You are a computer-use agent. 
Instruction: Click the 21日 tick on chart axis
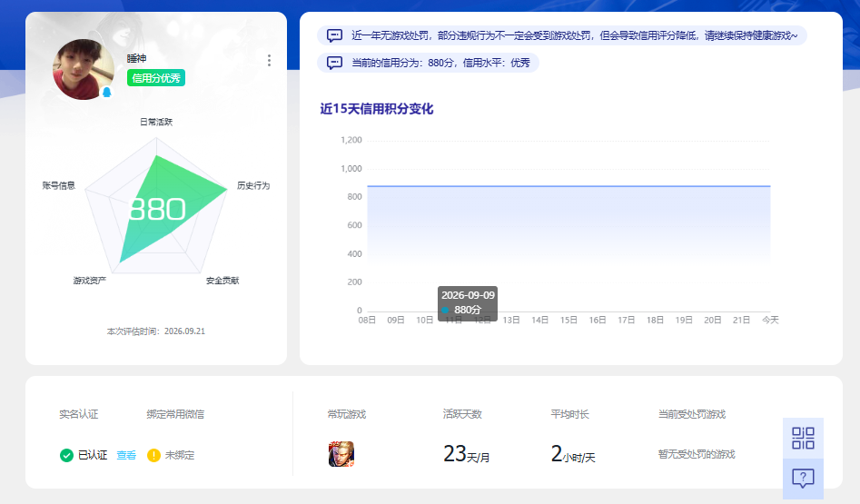(x=742, y=320)
